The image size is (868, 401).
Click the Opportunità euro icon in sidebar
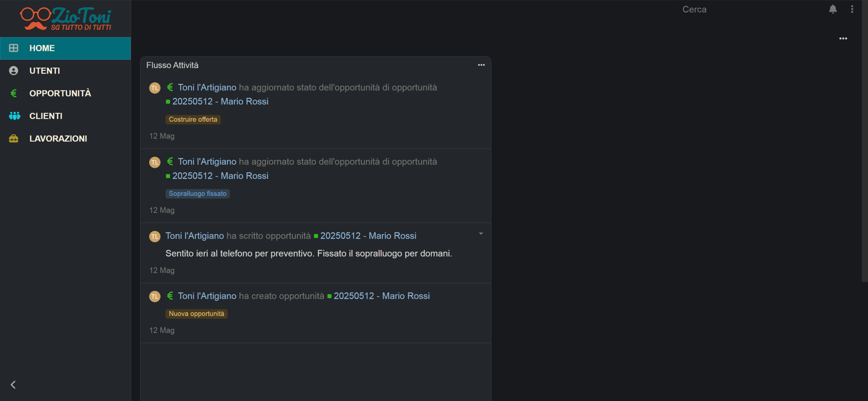pyautogui.click(x=14, y=93)
